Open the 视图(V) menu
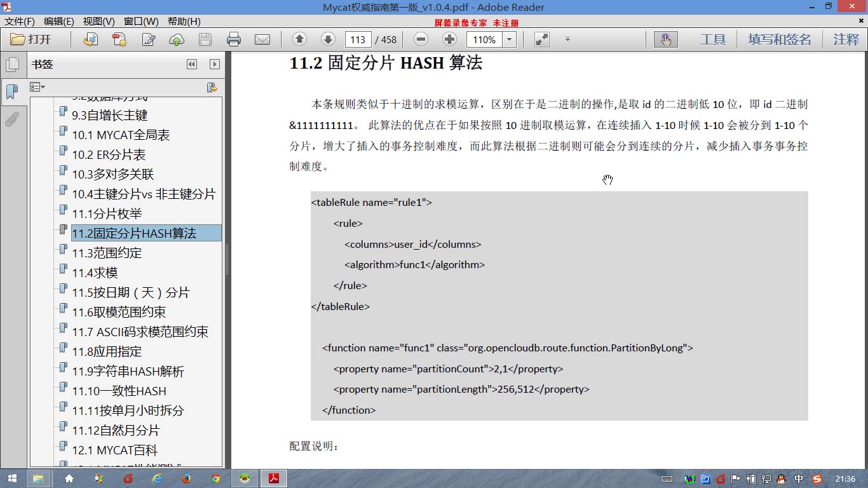868x488 pixels. coord(99,22)
